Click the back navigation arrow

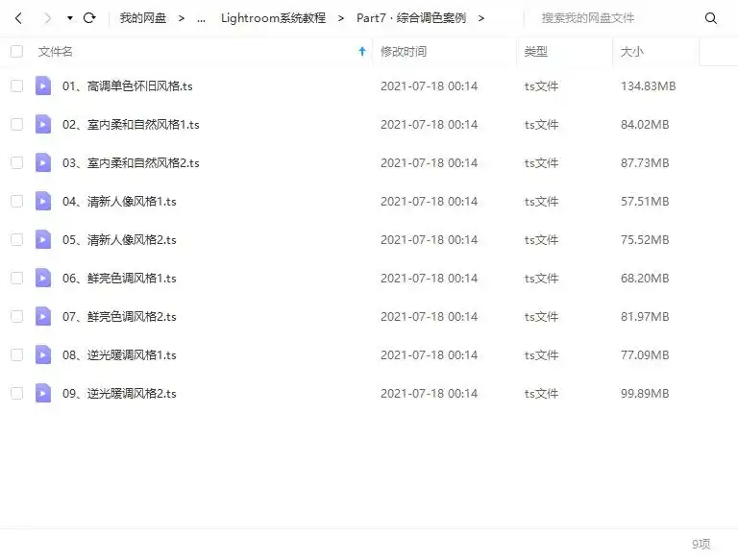tap(18, 18)
